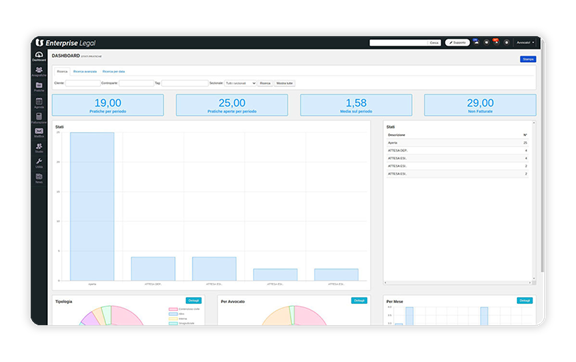576x362 pixels.
Task: Click the ATTESA DEP. row in Stati table
Action: tap(457, 151)
